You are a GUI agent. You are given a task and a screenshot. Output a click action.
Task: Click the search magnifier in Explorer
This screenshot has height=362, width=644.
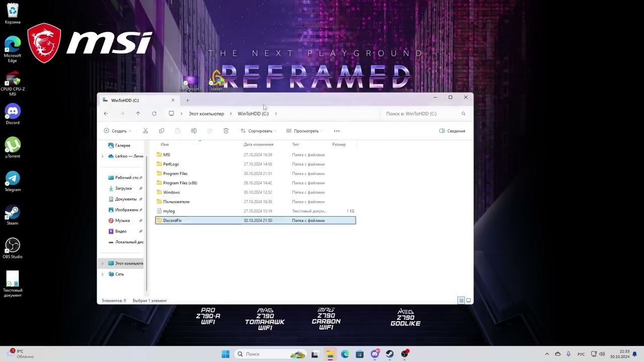coord(463,114)
